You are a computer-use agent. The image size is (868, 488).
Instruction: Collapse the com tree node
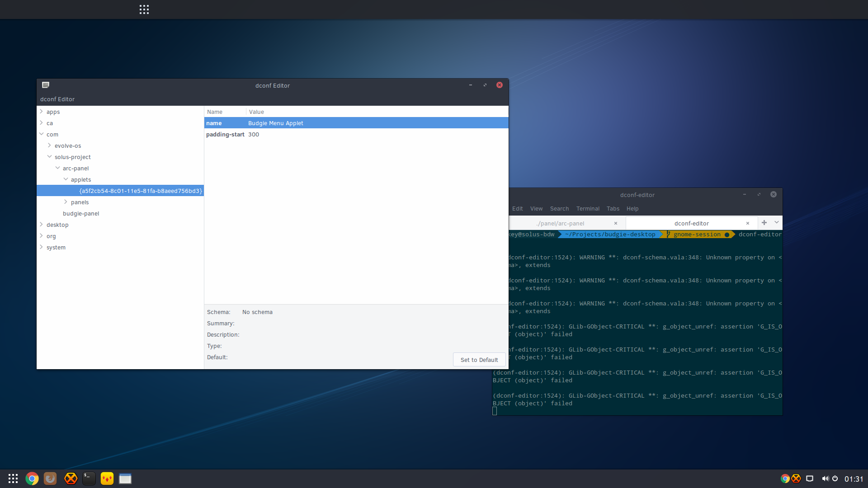(x=41, y=134)
